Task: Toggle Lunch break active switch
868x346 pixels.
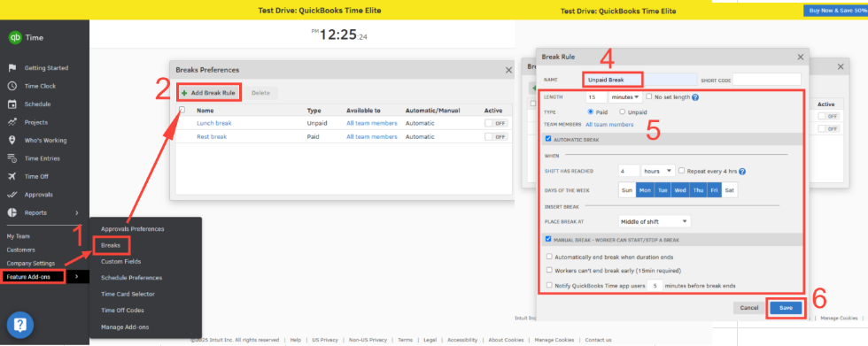Action: click(496, 123)
